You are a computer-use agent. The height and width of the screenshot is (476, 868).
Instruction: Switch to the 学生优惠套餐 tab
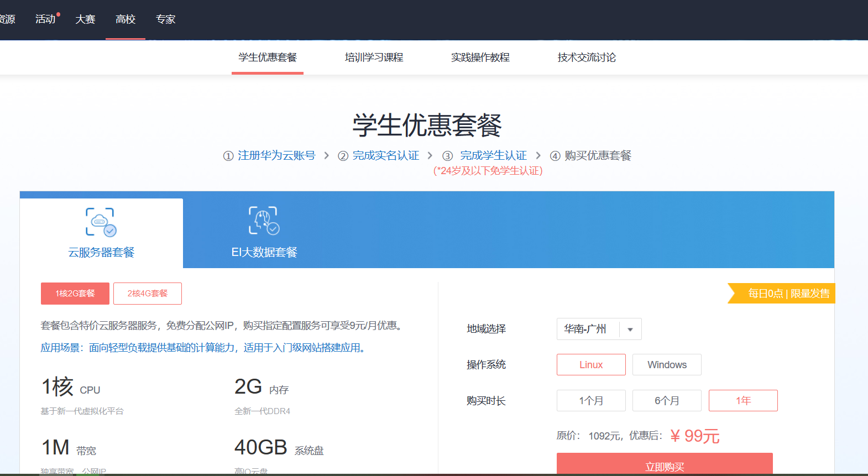coord(268,57)
